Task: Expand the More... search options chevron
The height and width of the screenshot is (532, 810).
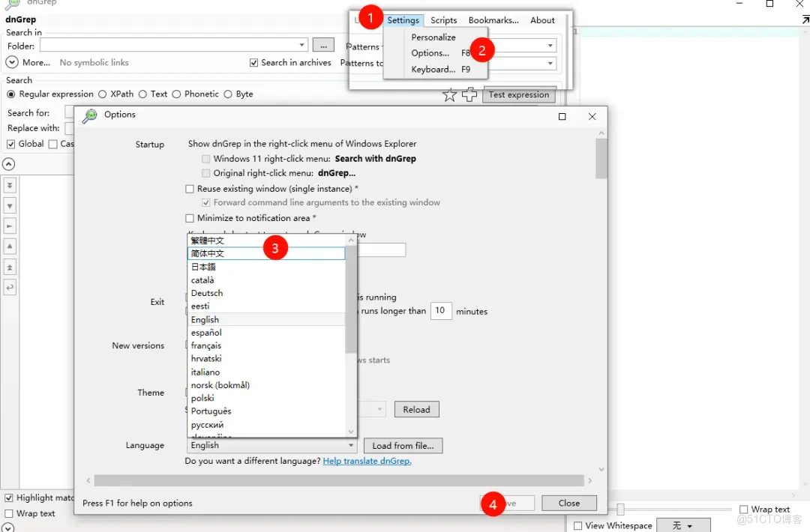Action: click(x=12, y=62)
